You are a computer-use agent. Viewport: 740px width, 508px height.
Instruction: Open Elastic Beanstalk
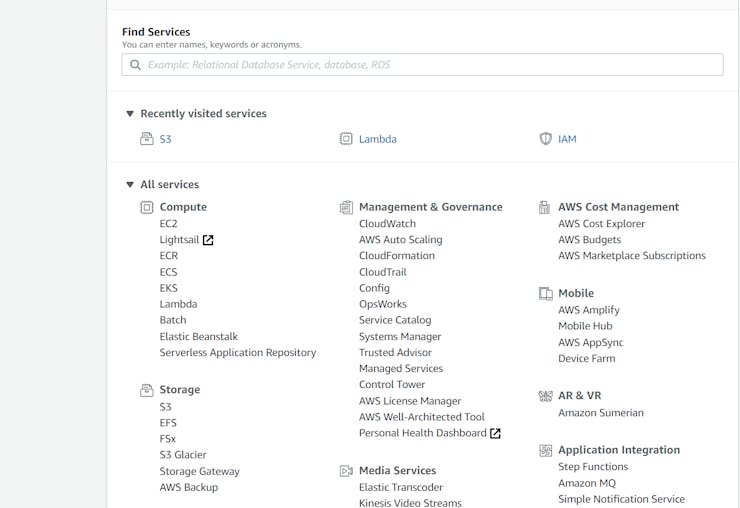[199, 337]
